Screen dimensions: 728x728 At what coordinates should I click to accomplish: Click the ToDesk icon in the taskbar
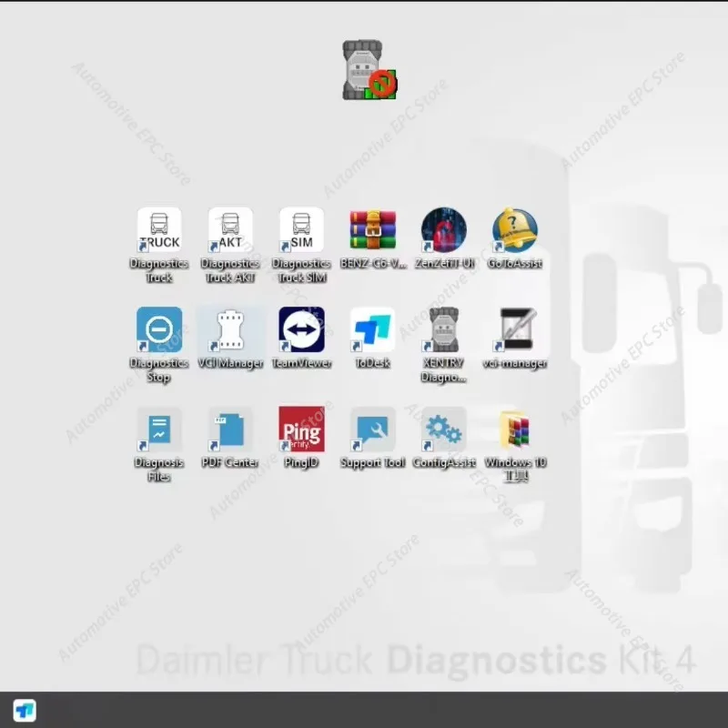25,710
